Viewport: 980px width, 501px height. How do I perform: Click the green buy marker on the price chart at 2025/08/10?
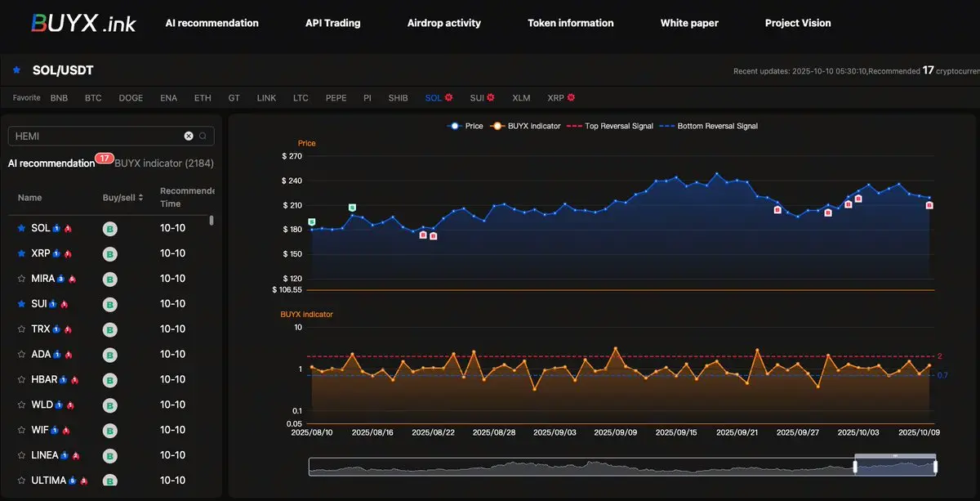[312, 222]
